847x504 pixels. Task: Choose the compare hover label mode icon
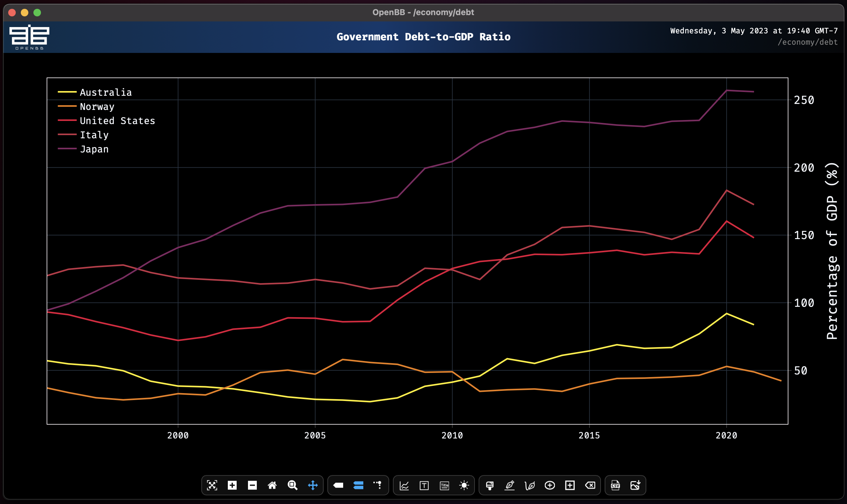click(x=358, y=485)
